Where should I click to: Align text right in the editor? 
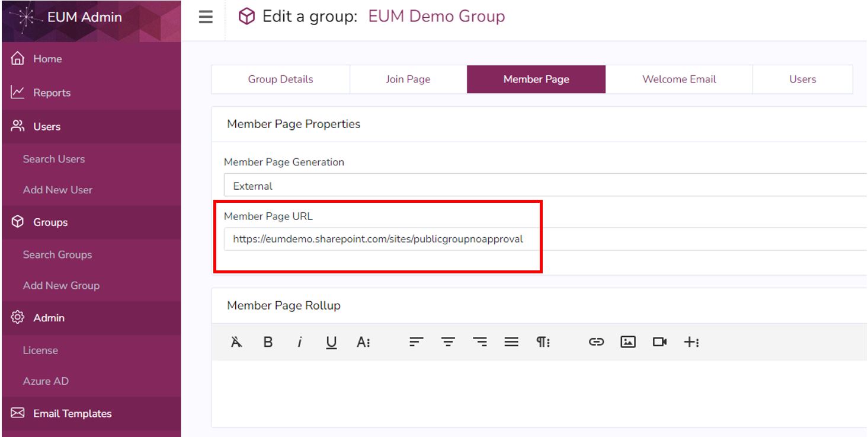tap(480, 342)
